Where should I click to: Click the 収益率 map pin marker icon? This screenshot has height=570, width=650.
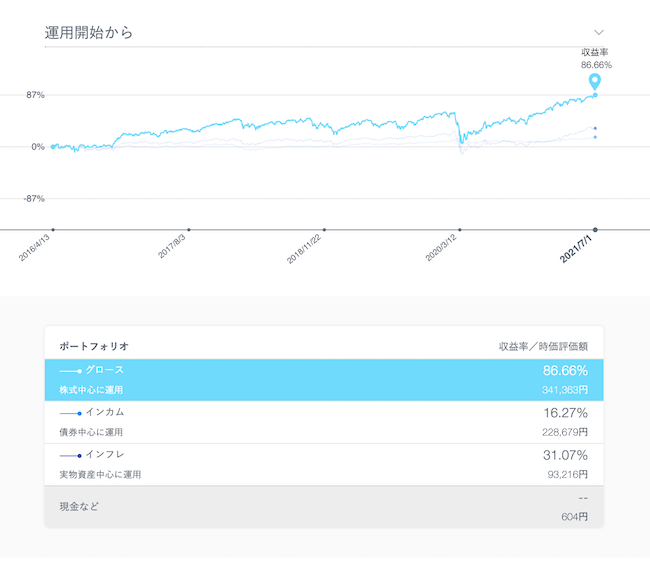pyautogui.click(x=595, y=82)
